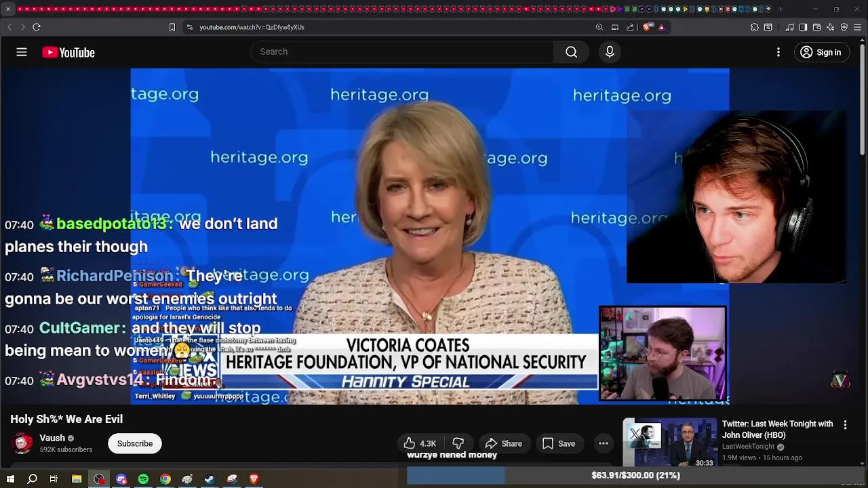Open Last Week Tonight video thumbnail
The width and height of the screenshot is (868, 488).
(x=670, y=443)
